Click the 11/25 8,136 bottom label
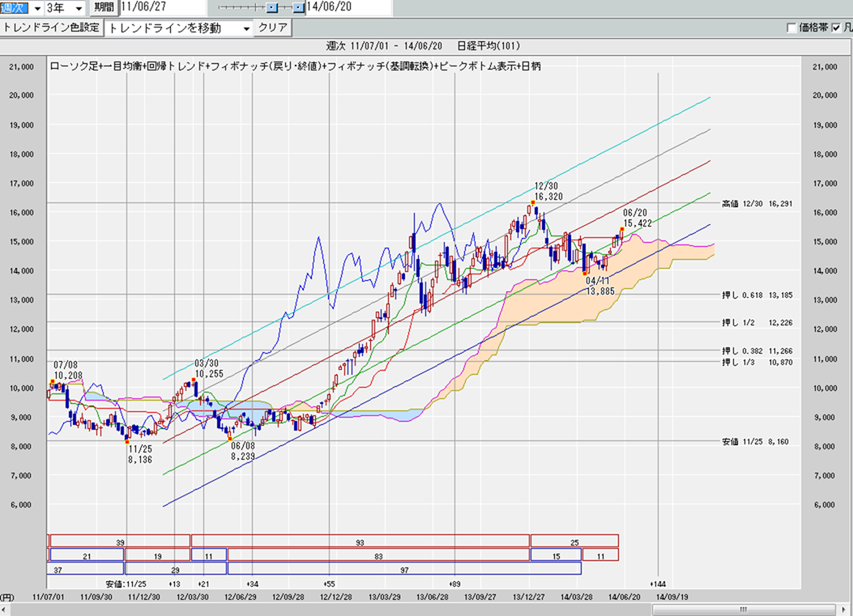Viewport: 853px width, 616px height. coord(140,455)
